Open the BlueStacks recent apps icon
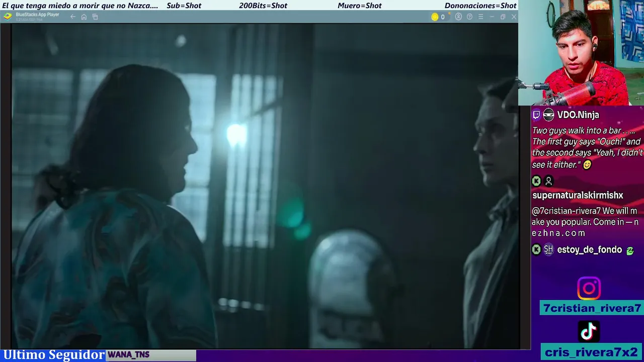 (95, 17)
